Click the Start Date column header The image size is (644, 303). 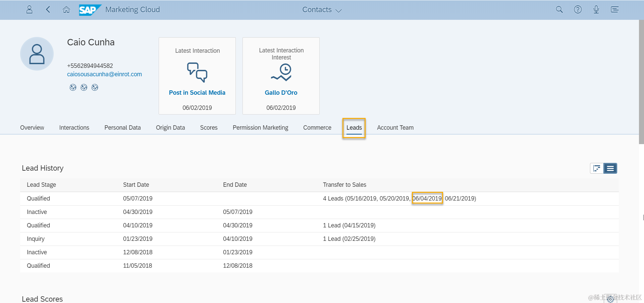(x=136, y=185)
